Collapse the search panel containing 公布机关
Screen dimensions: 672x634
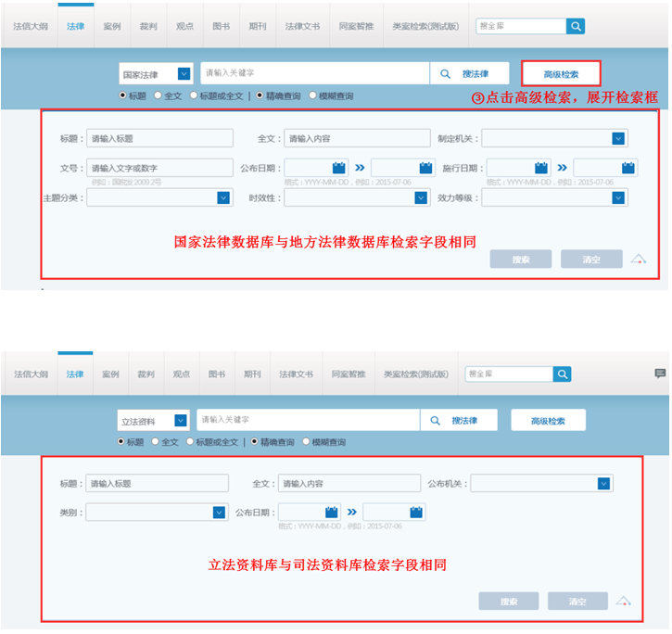point(625,601)
